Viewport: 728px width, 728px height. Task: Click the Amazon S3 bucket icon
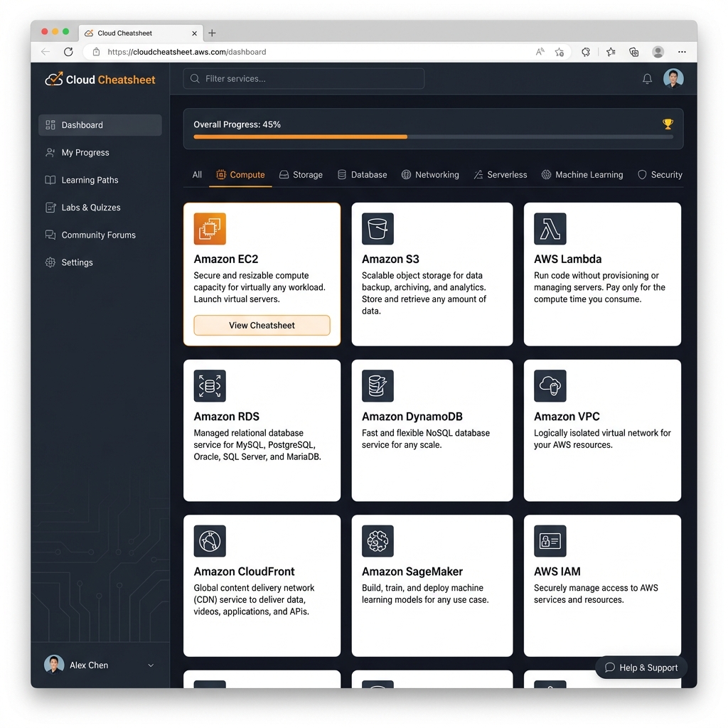[378, 228]
